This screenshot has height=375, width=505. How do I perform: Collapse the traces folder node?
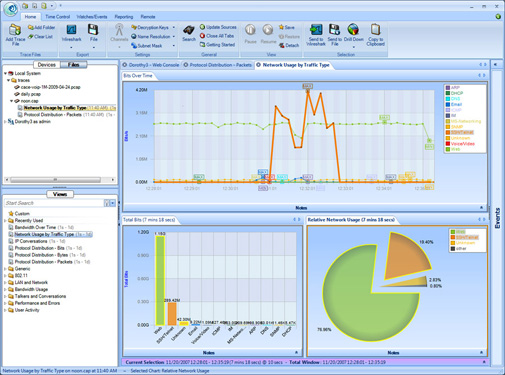9,80
